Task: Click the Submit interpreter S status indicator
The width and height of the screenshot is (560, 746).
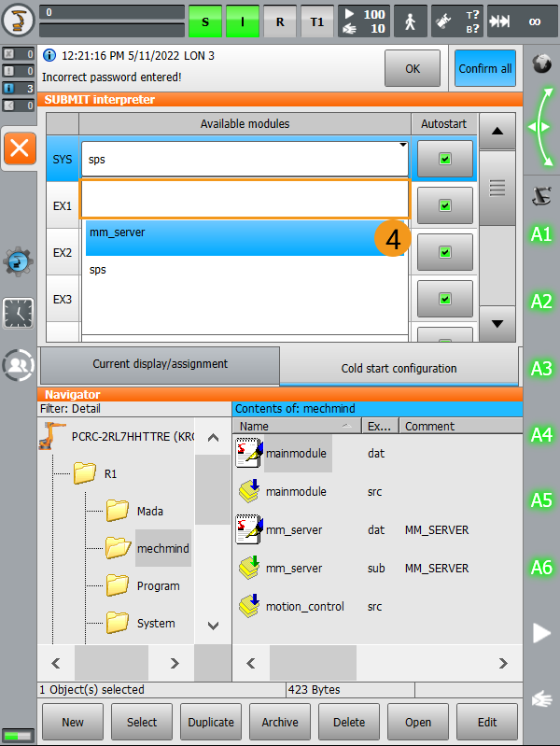Action: pyautogui.click(x=205, y=21)
